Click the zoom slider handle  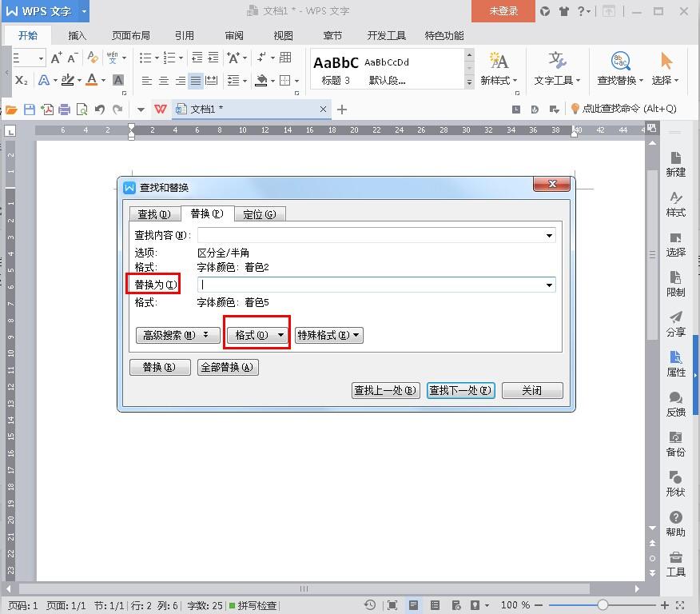pyautogui.click(x=603, y=605)
